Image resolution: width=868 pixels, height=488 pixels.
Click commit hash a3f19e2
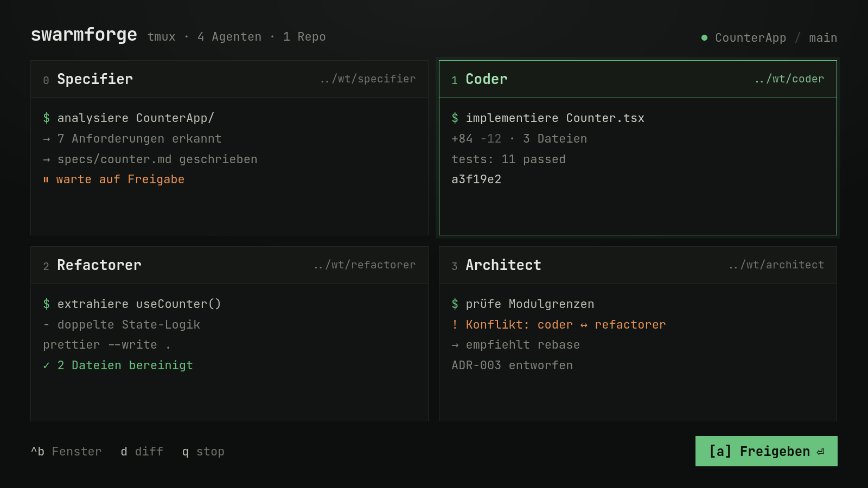476,179
